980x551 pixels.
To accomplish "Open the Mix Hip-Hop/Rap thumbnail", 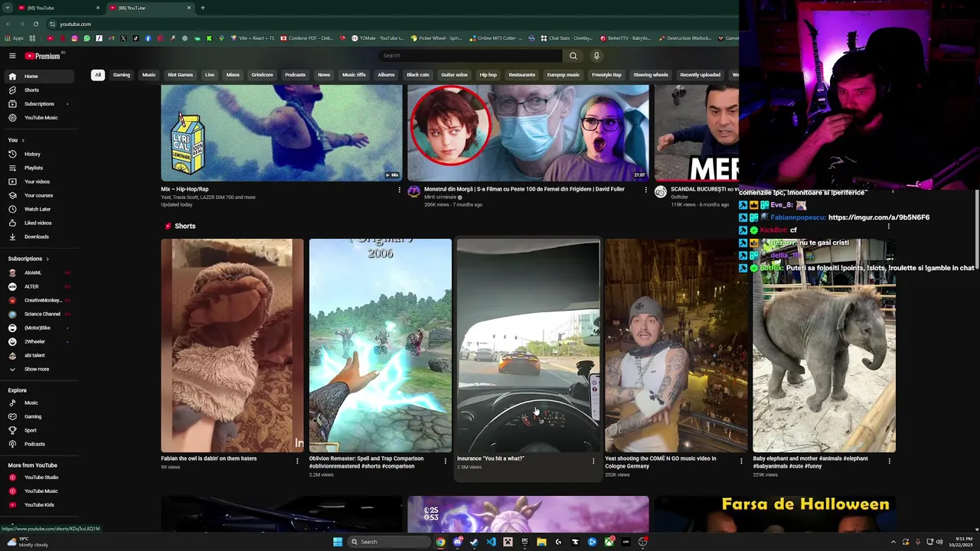I will (x=281, y=133).
